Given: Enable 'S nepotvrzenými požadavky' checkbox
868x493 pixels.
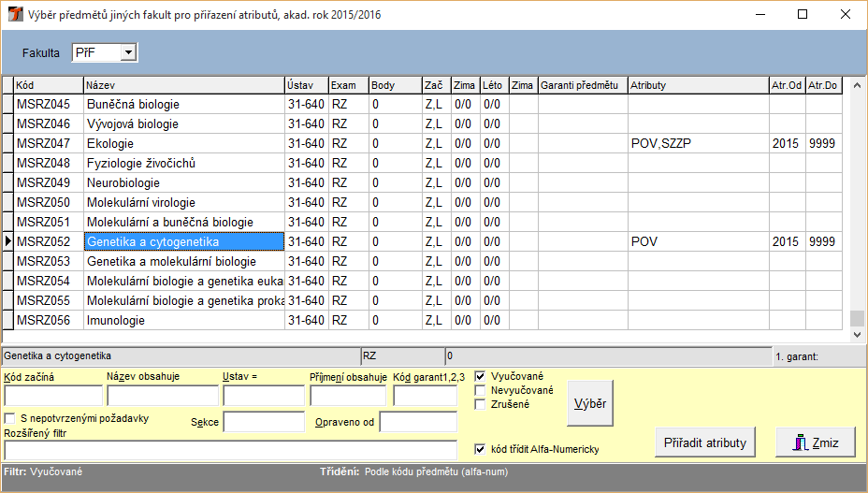Looking at the screenshot, I should click(x=10, y=418).
